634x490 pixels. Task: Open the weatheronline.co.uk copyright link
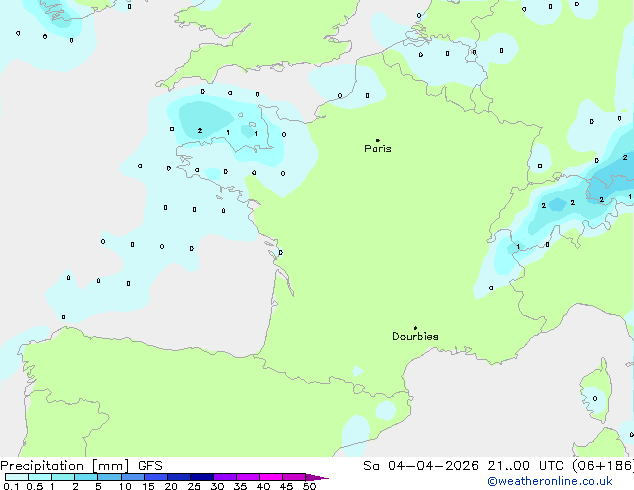coord(550,481)
